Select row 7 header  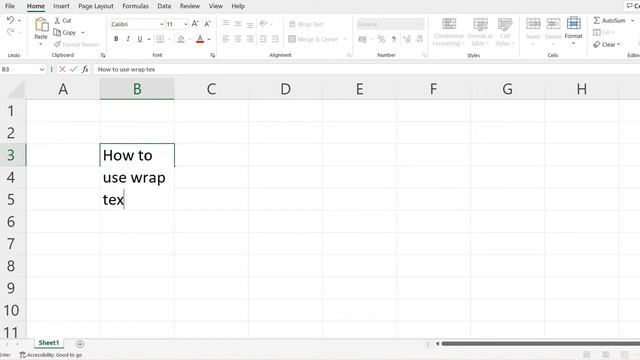click(x=12, y=244)
